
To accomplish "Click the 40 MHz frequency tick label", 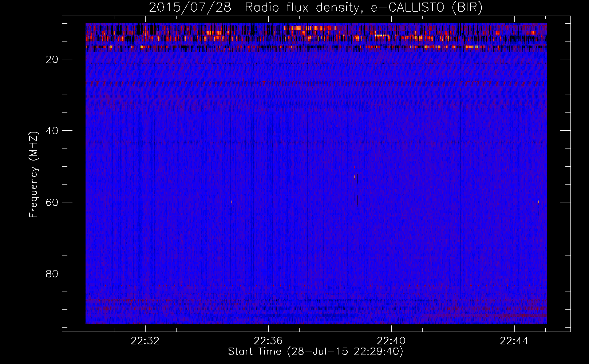I will point(52,131).
